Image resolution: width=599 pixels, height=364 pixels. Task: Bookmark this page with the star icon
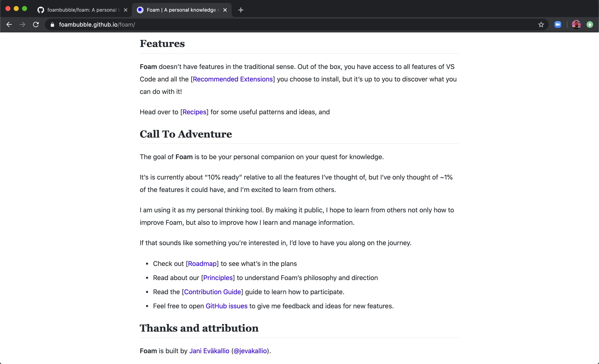coord(541,25)
